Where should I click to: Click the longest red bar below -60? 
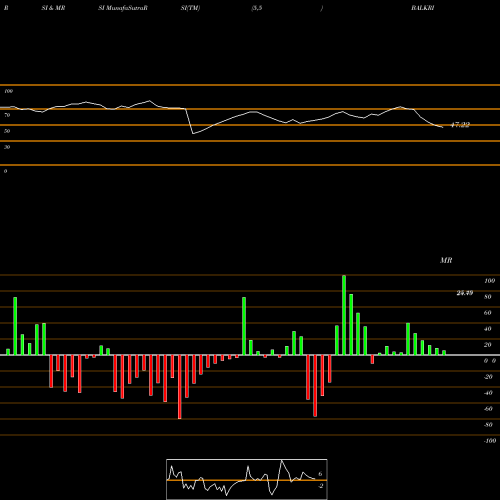180,387
